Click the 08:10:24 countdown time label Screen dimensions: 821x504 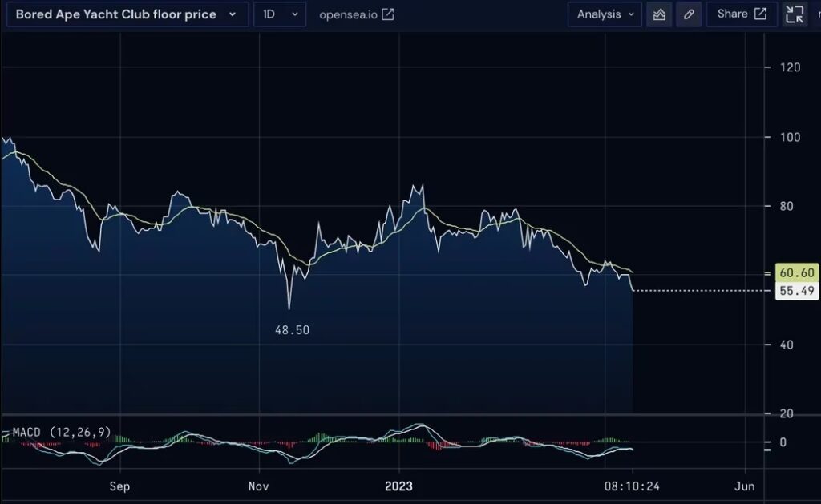point(631,486)
